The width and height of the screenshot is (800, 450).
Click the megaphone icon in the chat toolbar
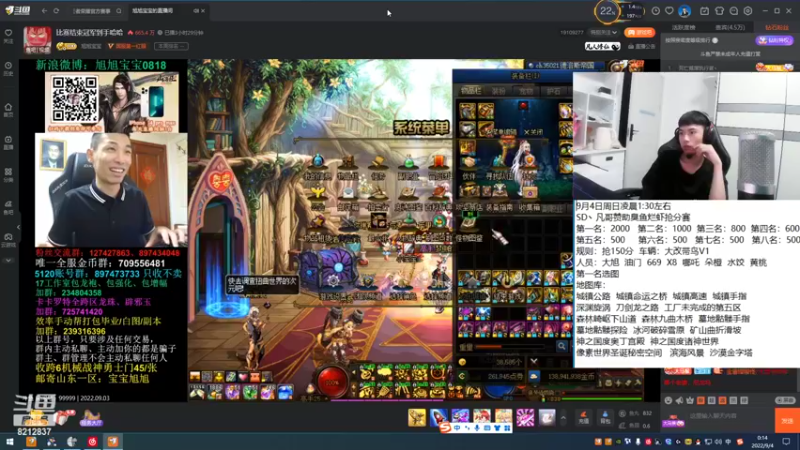tap(680, 401)
